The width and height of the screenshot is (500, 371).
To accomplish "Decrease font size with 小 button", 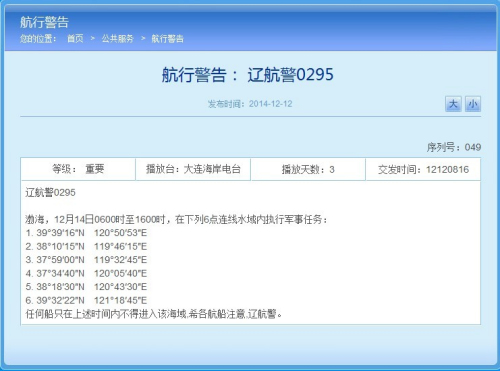I will tap(473, 104).
